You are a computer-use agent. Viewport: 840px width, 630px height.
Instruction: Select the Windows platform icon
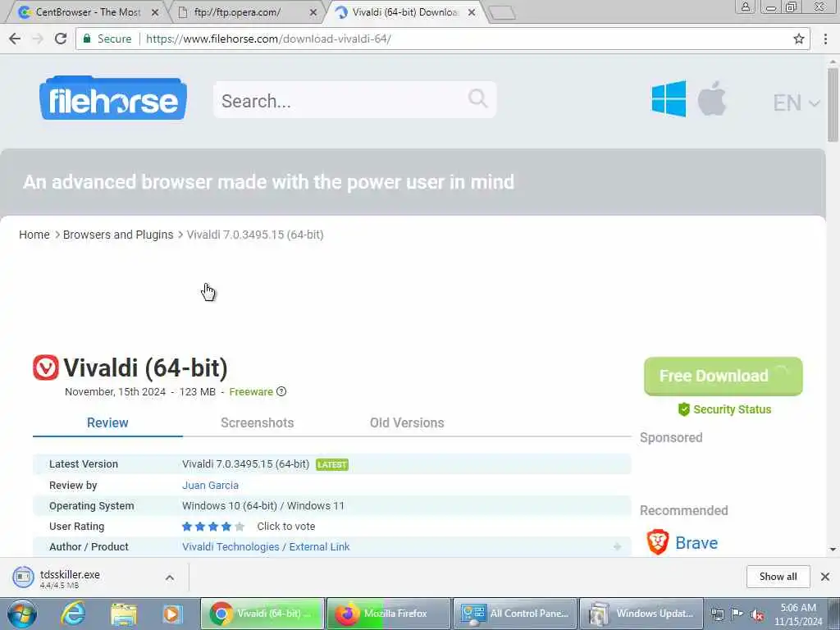click(669, 98)
